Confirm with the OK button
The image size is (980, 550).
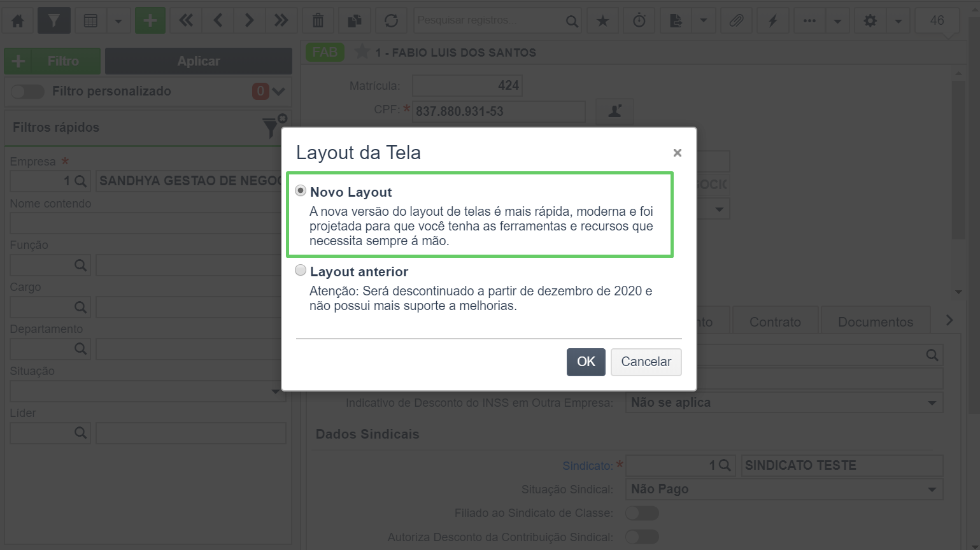[586, 362]
